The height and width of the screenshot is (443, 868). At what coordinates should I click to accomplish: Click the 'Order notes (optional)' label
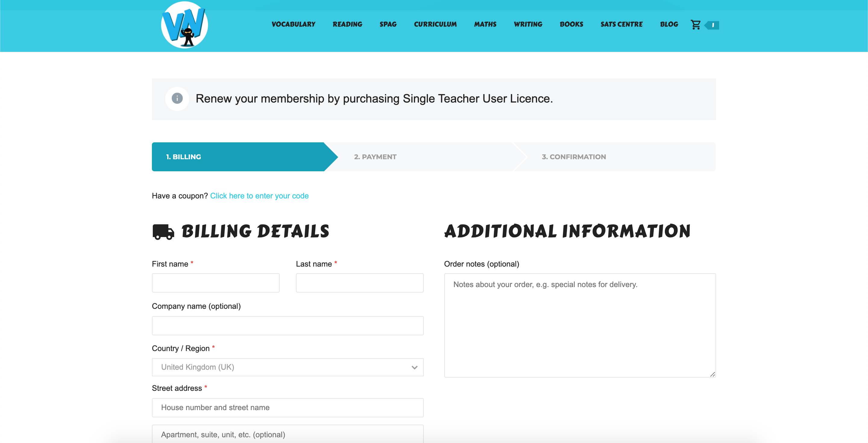pos(481,264)
